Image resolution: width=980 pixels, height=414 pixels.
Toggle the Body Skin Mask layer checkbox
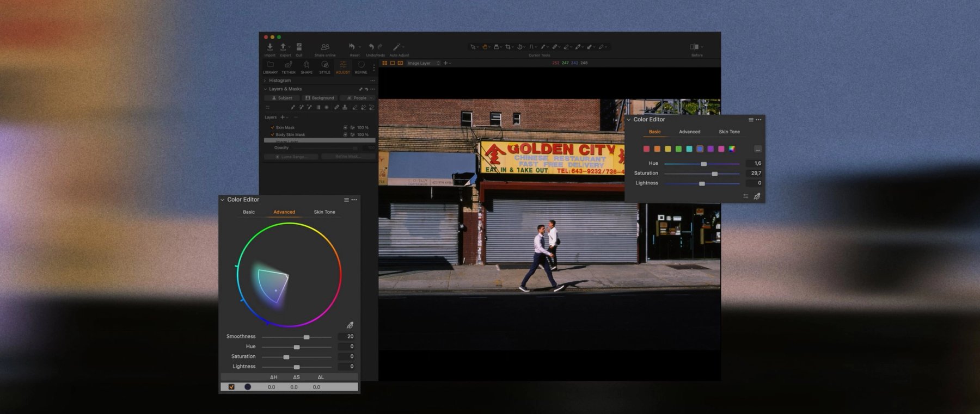(272, 134)
